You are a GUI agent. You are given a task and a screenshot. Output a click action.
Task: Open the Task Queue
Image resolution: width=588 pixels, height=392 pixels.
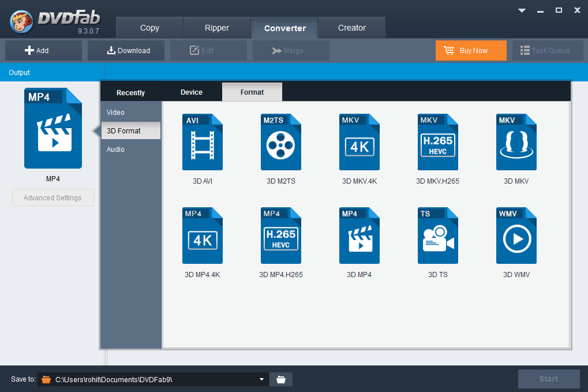(548, 51)
